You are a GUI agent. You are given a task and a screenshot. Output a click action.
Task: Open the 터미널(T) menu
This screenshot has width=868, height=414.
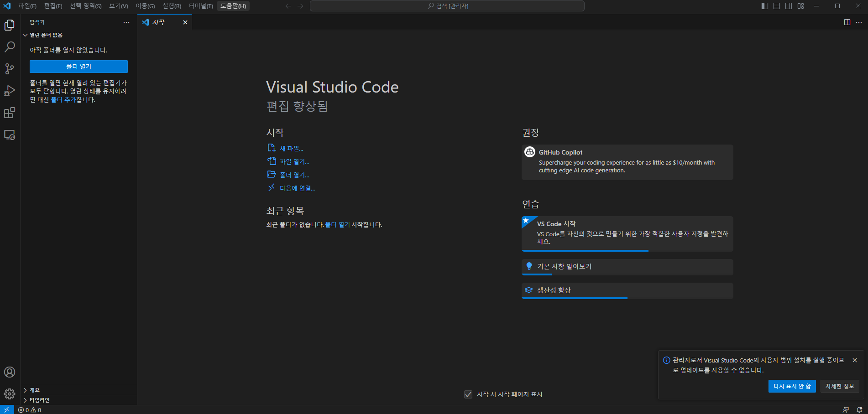click(201, 6)
